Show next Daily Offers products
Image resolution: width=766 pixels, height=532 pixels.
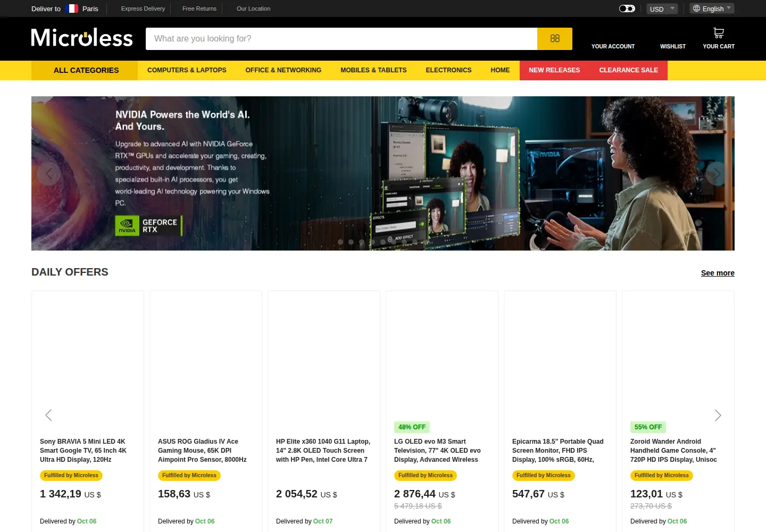718,415
